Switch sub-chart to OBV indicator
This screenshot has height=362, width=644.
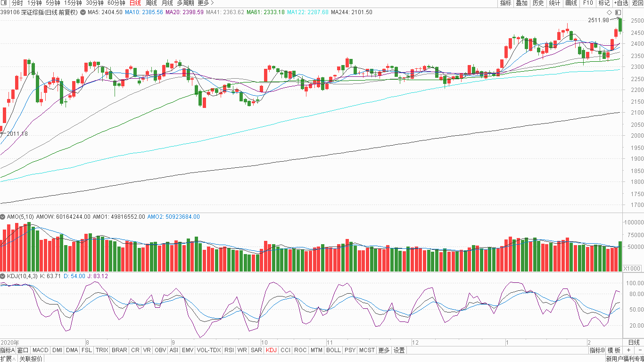(x=160, y=350)
